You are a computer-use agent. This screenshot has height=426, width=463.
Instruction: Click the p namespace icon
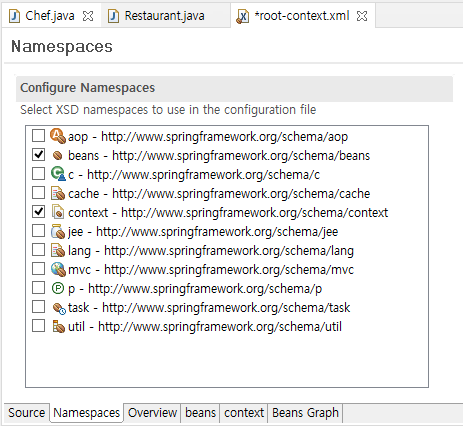pyautogui.click(x=58, y=288)
